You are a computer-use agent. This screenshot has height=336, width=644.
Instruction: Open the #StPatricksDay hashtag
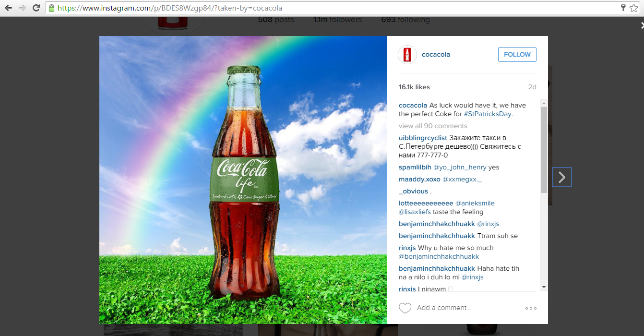[487, 114]
